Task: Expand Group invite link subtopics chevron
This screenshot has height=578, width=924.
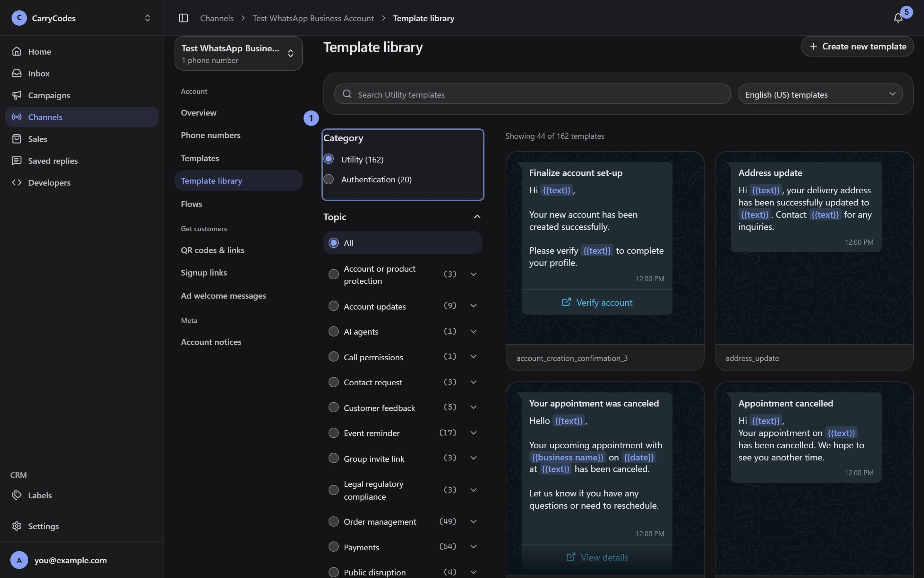Action: [x=474, y=458]
